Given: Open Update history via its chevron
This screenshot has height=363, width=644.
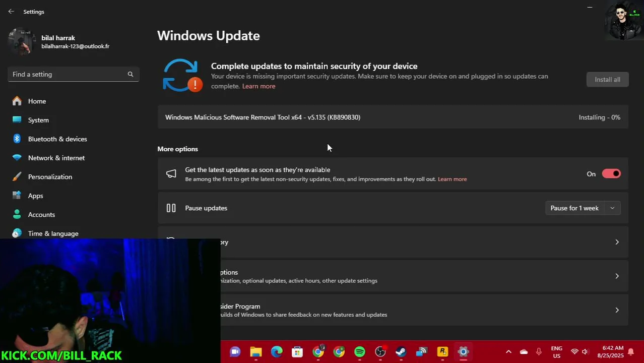Looking at the screenshot, I should click(x=617, y=243).
